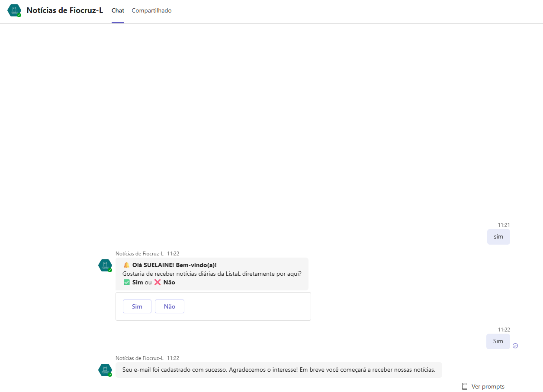Click the green checkmark emoji before Sim
This screenshot has width=543, height=392.
click(x=126, y=282)
